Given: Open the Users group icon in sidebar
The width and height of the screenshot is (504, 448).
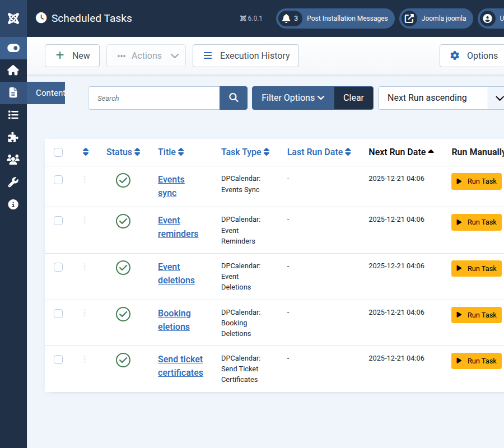Looking at the screenshot, I should [x=13, y=160].
